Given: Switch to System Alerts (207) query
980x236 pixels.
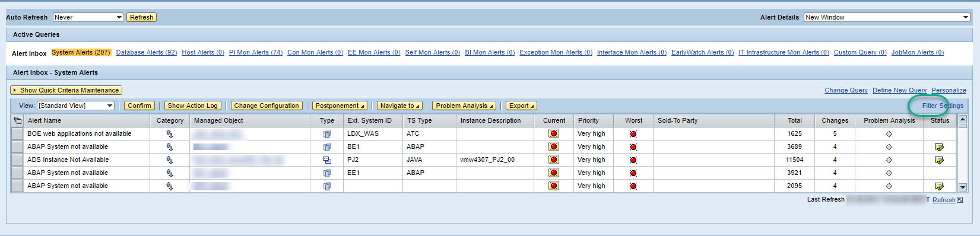Looking at the screenshot, I should 81,52.
